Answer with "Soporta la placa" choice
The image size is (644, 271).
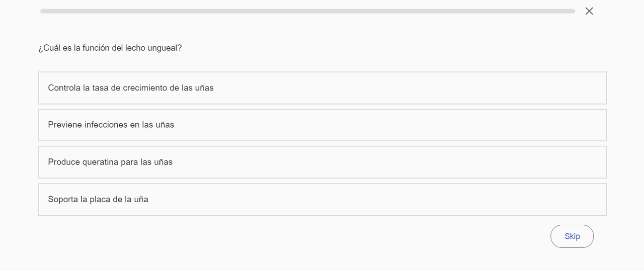[x=322, y=199]
